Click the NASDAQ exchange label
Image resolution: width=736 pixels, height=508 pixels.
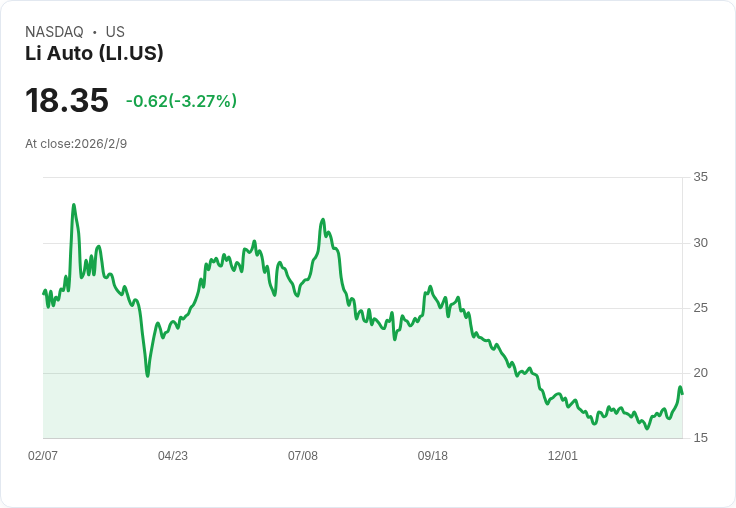point(54,32)
